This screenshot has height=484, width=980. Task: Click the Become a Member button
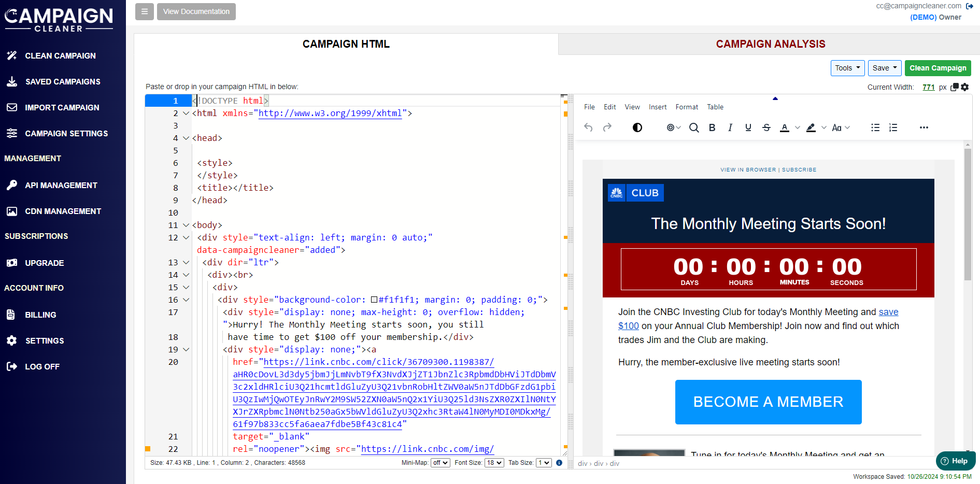click(x=768, y=402)
